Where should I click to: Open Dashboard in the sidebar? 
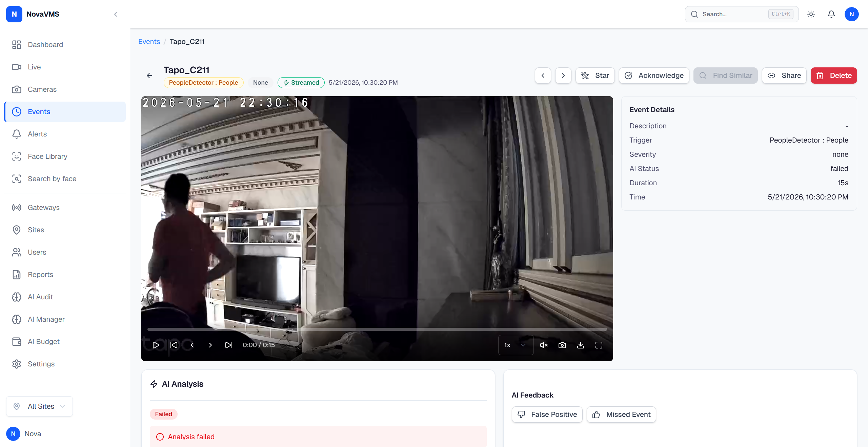pos(65,45)
